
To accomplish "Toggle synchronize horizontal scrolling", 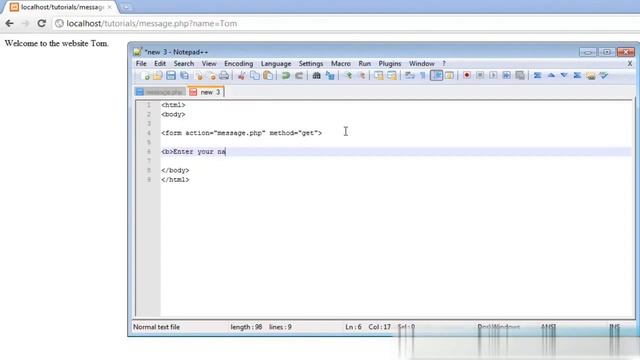I will point(392,76).
